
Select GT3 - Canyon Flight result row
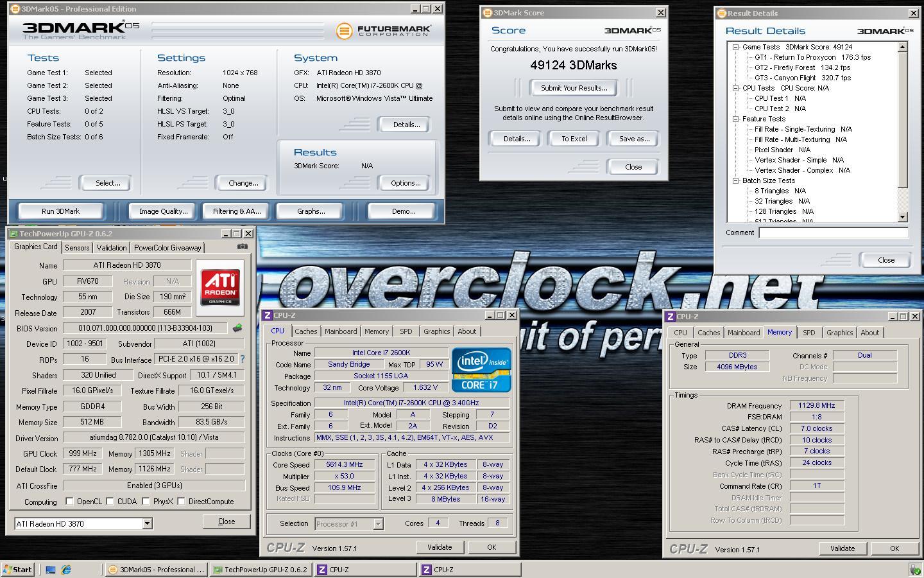coord(803,78)
